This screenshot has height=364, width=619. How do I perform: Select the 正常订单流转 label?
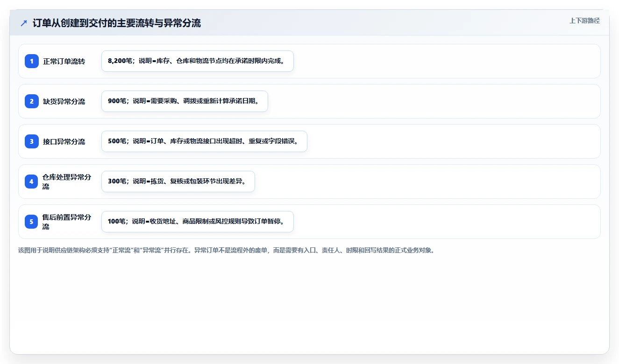pyautogui.click(x=64, y=61)
